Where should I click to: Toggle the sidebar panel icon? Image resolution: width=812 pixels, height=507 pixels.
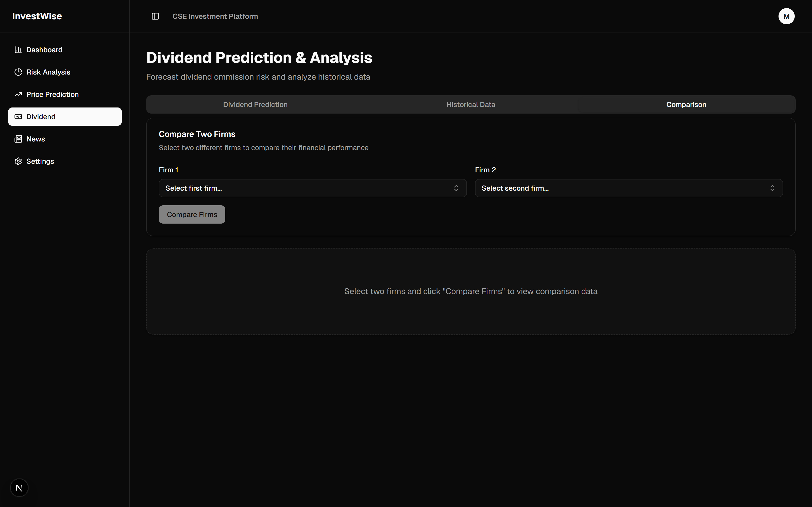click(155, 16)
